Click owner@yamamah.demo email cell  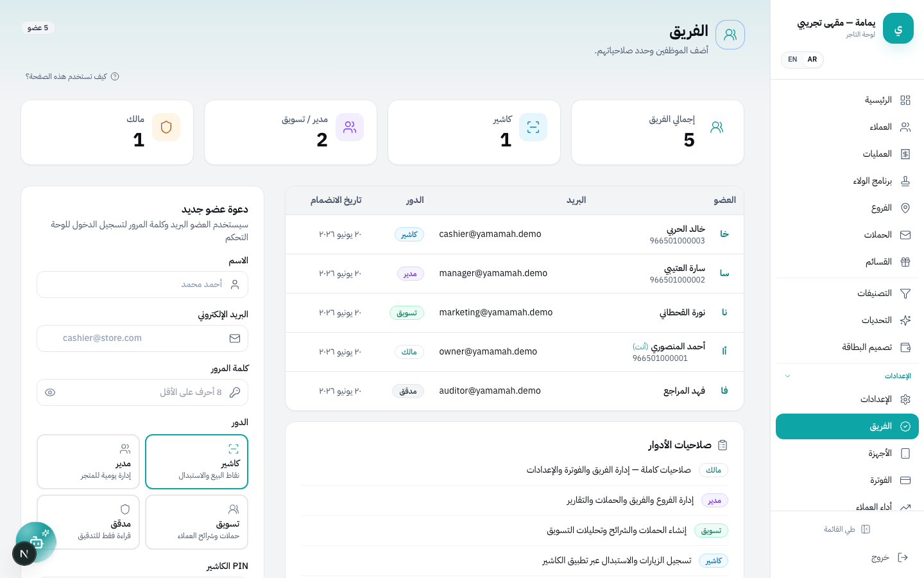click(488, 352)
